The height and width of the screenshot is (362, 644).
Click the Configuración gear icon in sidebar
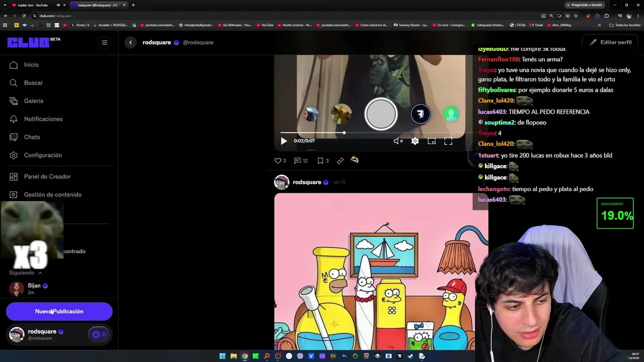(x=14, y=155)
